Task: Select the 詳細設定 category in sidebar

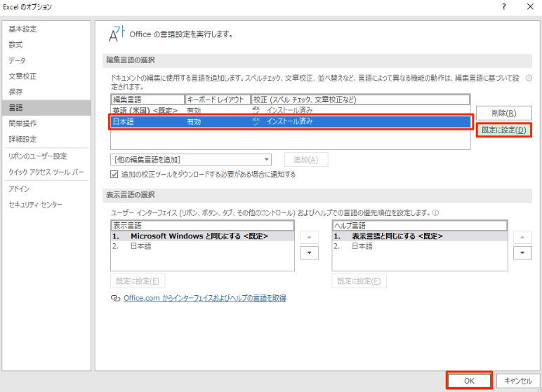Action: point(23,139)
